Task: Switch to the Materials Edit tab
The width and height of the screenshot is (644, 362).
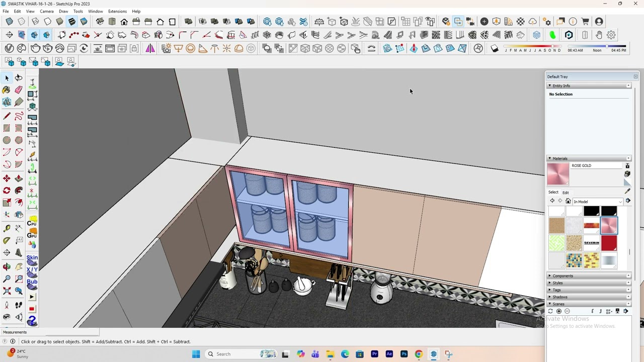Action: pos(566,193)
